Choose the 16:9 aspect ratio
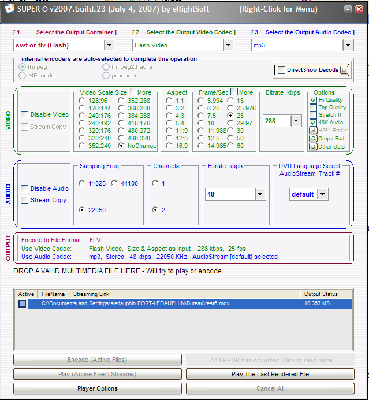The height and width of the screenshot is (400, 369). click(x=169, y=146)
